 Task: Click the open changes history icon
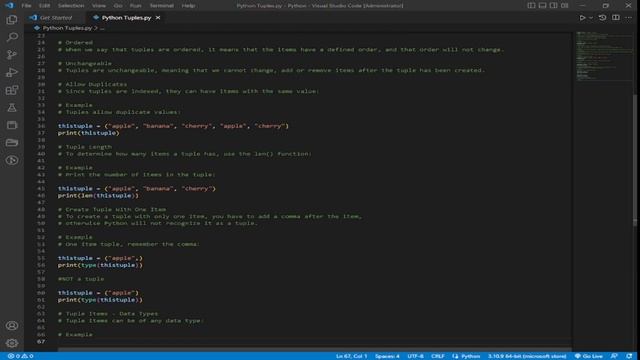602,18
